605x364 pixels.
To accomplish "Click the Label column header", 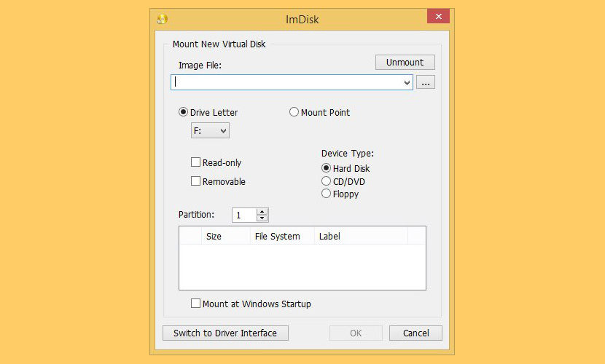I will [x=361, y=236].
